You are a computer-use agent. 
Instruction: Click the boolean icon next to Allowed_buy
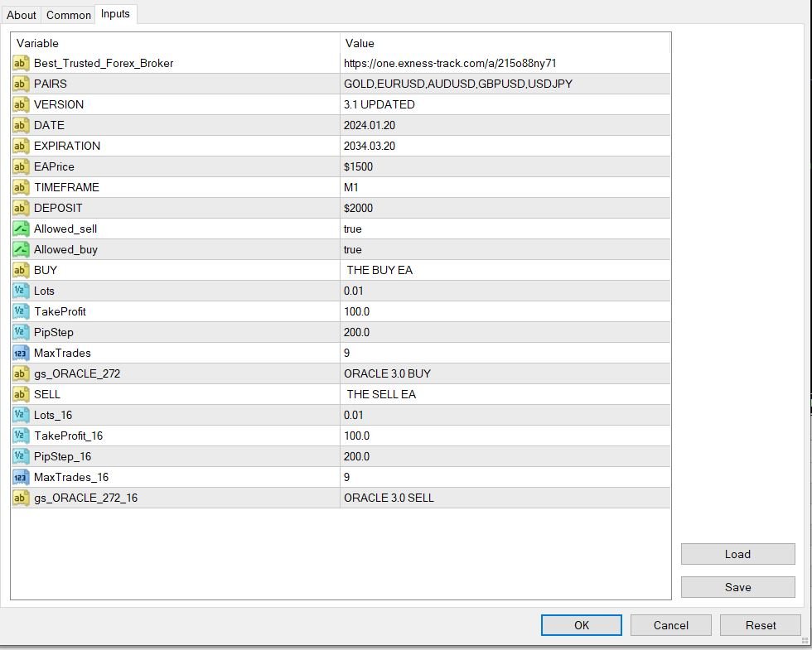[x=21, y=249]
